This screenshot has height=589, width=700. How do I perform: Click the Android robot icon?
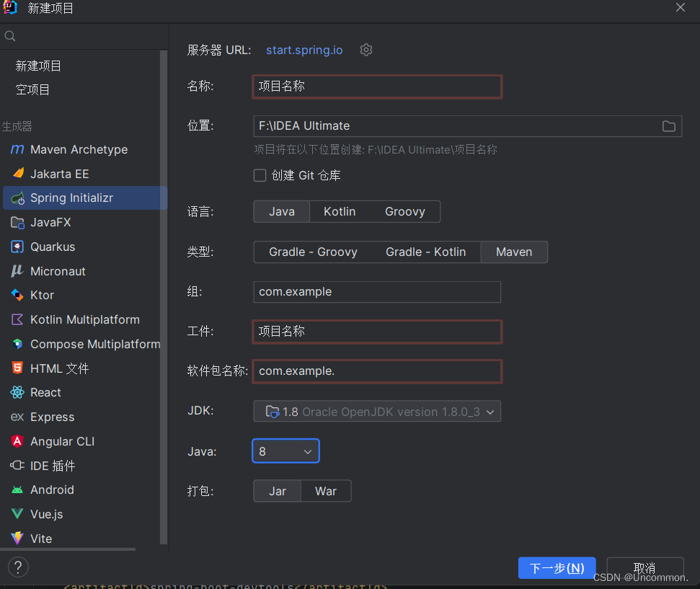pos(17,490)
